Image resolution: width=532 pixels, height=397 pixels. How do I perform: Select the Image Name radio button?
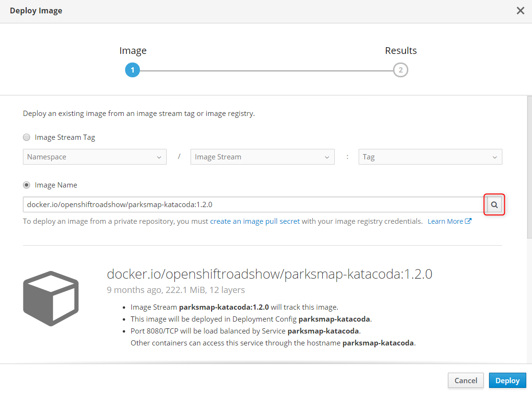coord(26,185)
